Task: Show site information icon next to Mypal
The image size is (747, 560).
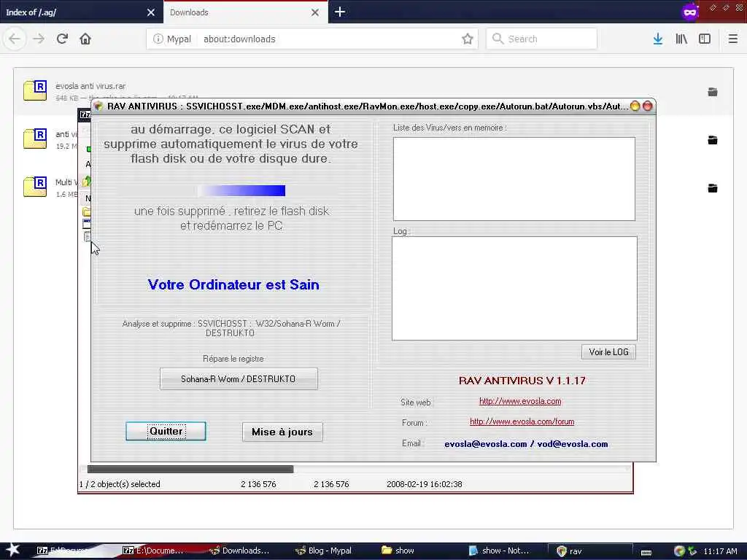Action: click(x=158, y=39)
